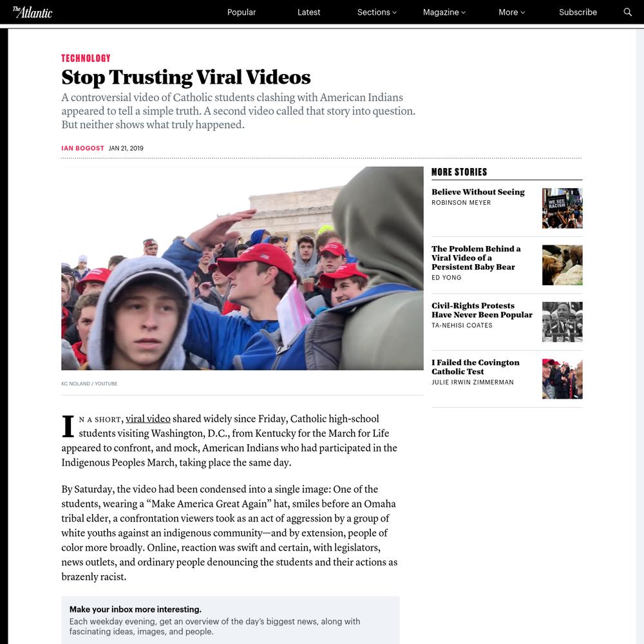Click the Subscribe link

(x=578, y=12)
